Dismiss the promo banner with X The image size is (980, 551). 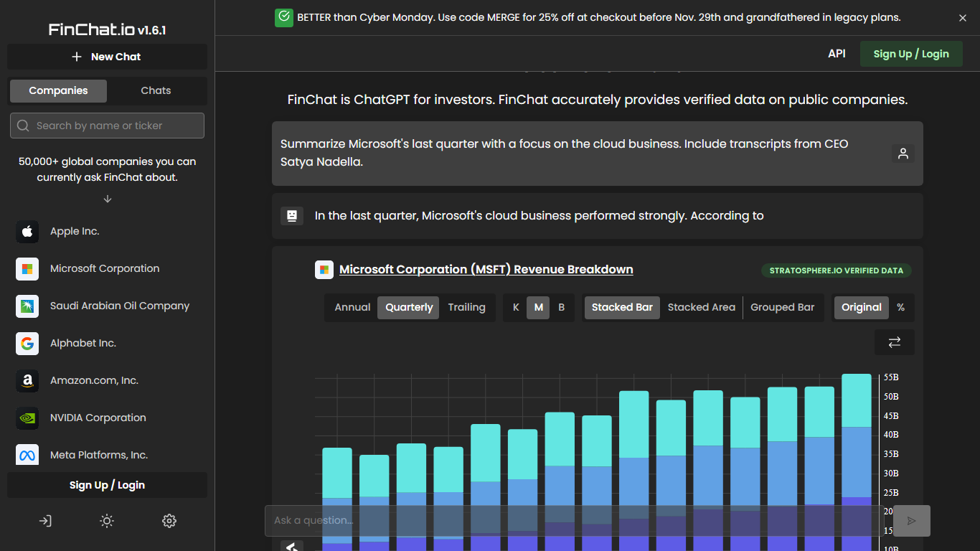962,18
